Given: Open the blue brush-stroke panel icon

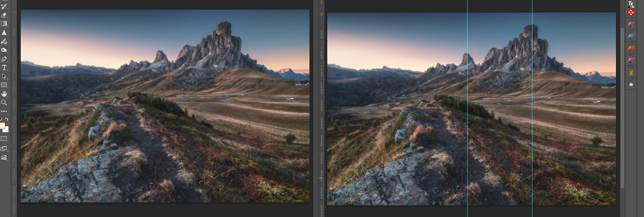Looking at the screenshot, I should pyautogui.click(x=631, y=36).
